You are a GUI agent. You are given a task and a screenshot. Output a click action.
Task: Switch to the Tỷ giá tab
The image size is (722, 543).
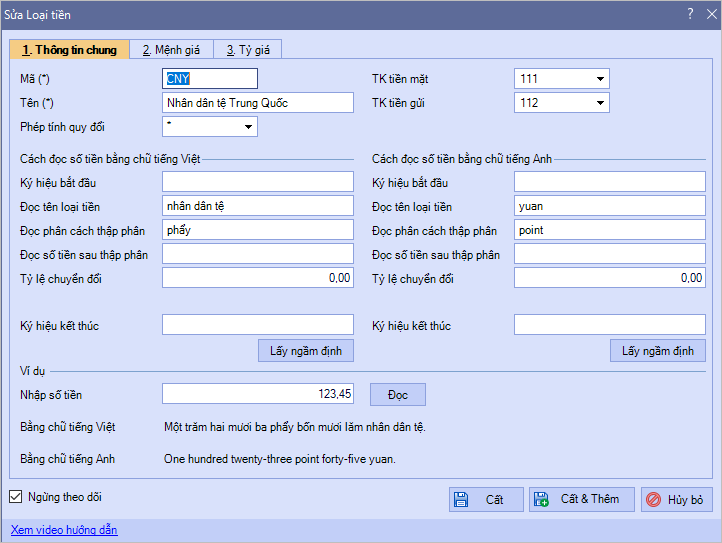(x=247, y=49)
